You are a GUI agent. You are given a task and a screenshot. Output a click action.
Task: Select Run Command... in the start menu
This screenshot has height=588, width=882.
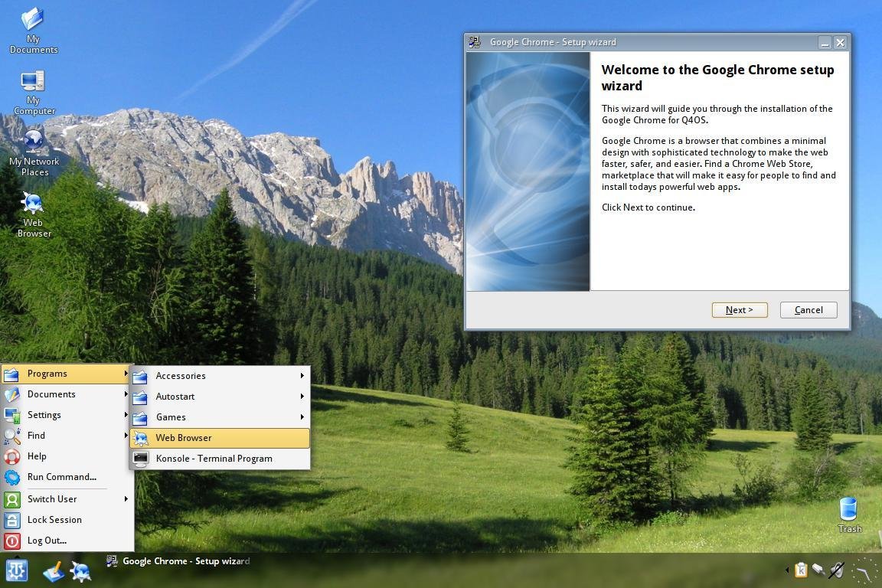click(x=67, y=477)
